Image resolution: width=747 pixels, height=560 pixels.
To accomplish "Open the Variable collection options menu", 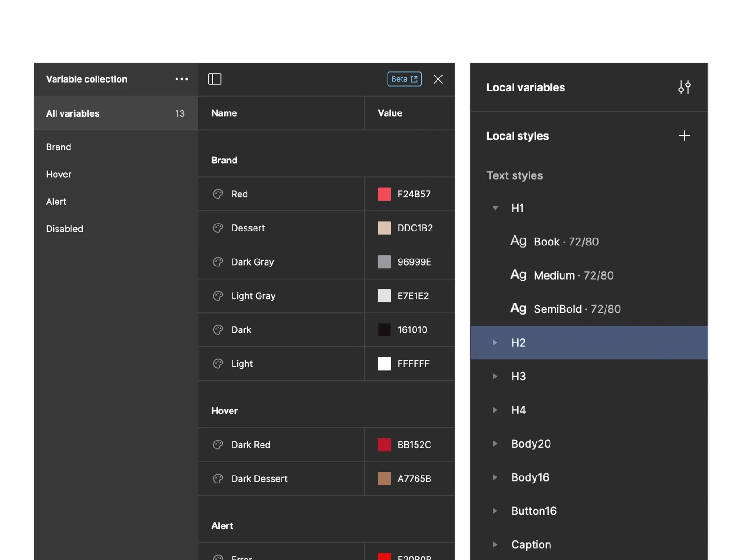I will point(181,79).
